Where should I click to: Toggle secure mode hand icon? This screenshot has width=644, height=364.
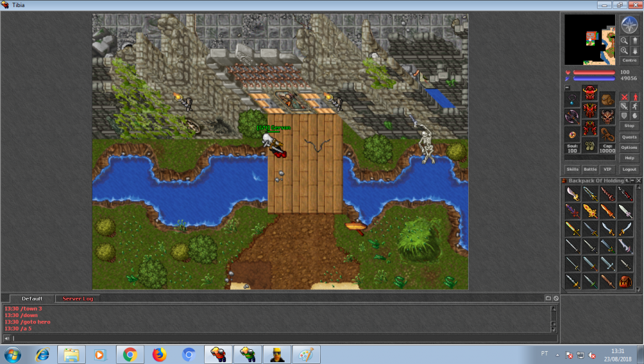[x=635, y=116]
